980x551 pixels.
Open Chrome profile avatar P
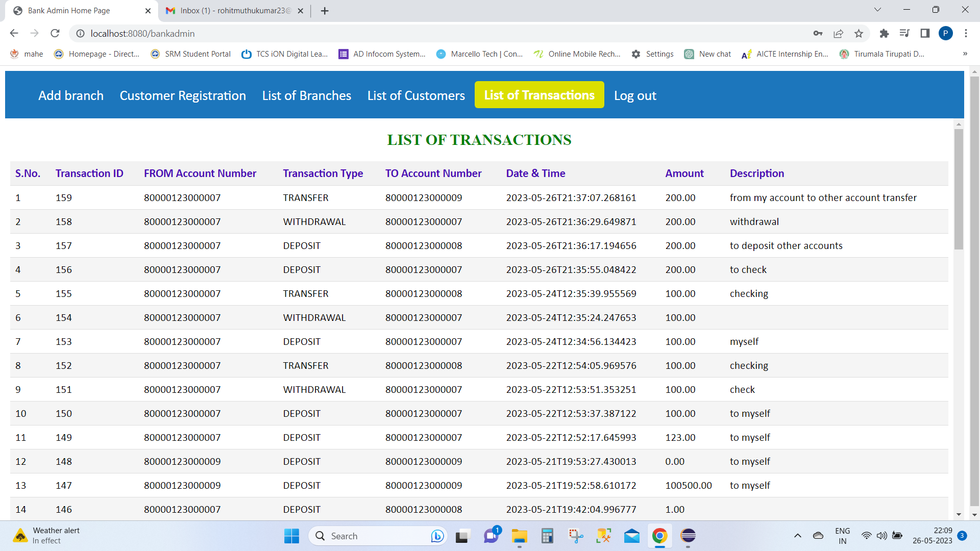[x=946, y=33]
